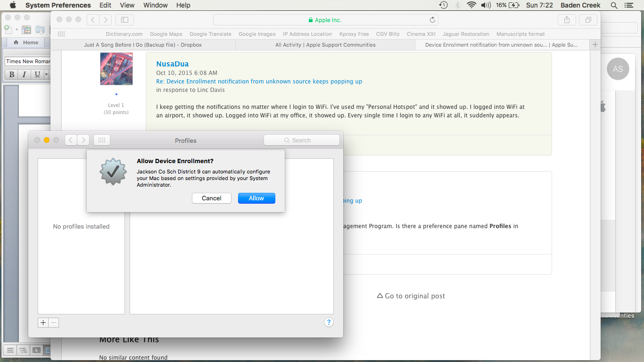644x362 pixels.
Task: Open NusaDua's user profile link
Action: 173,64
